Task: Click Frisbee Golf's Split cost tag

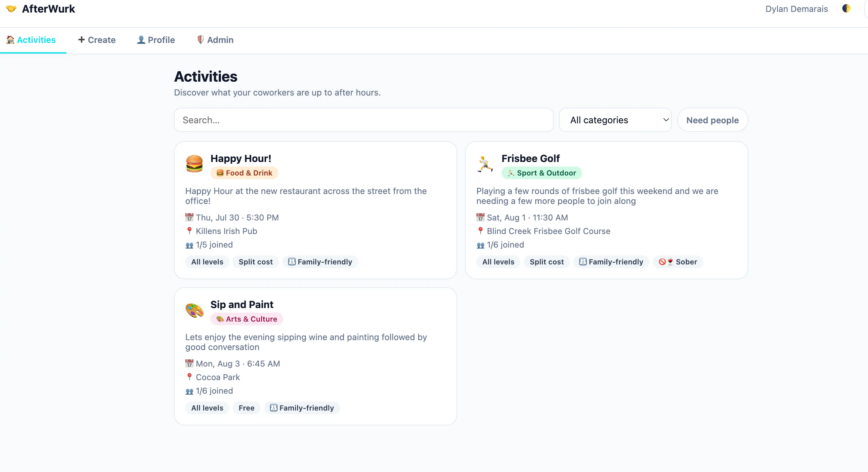Action: click(x=546, y=262)
